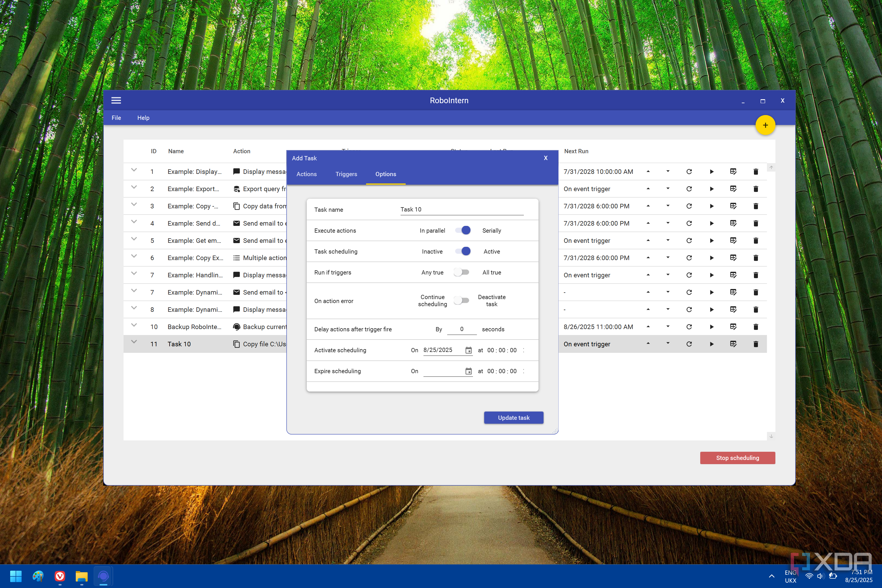Switch to the Triggers tab

(x=346, y=174)
